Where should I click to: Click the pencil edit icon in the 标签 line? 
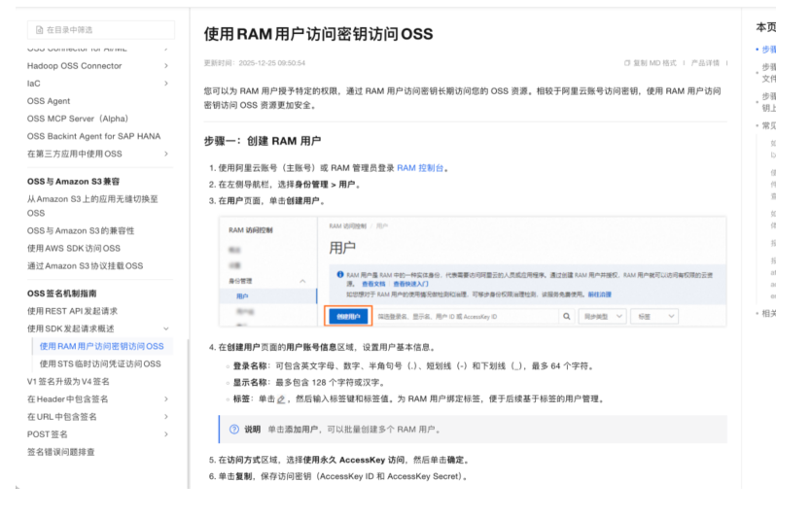pos(281,399)
